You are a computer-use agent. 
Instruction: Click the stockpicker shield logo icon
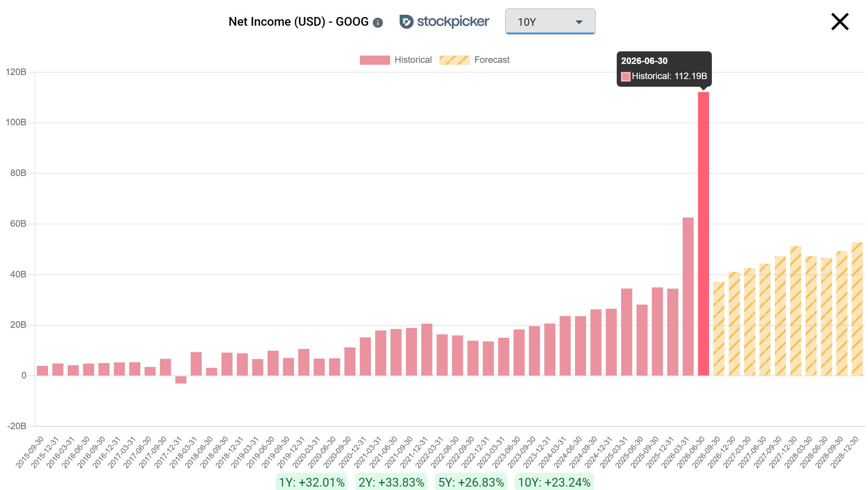click(x=406, y=22)
